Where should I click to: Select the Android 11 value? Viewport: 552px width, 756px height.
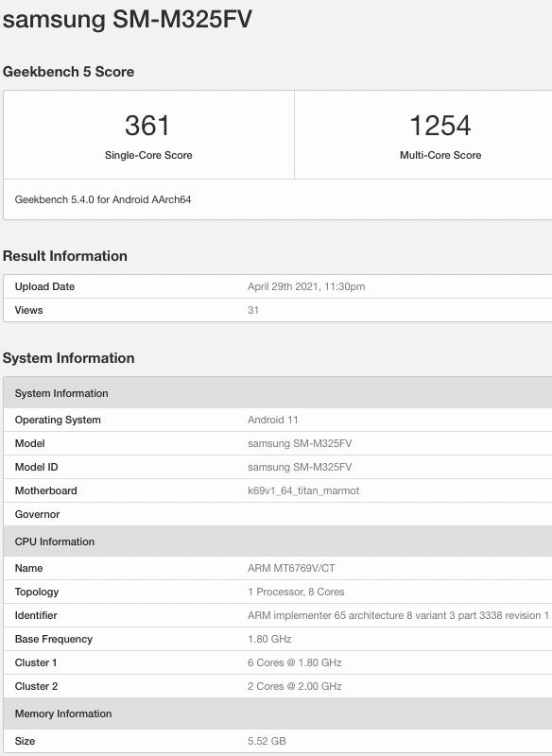pyautogui.click(x=273, y=420)
